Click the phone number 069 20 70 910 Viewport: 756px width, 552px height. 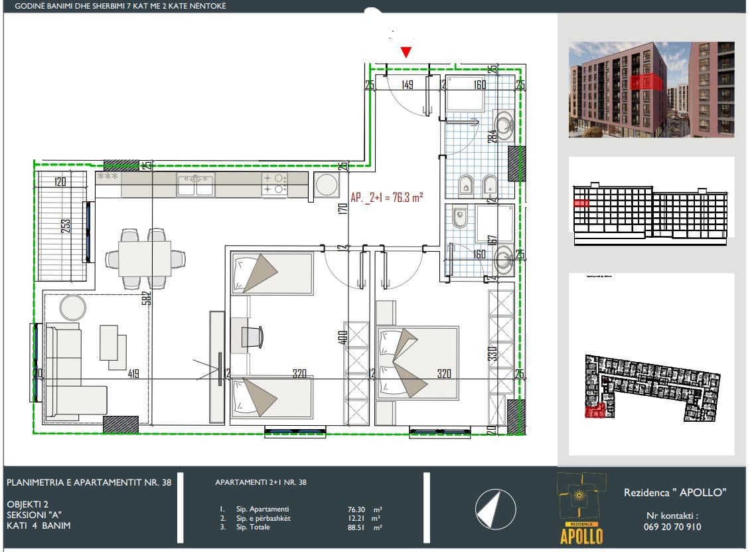672,527
